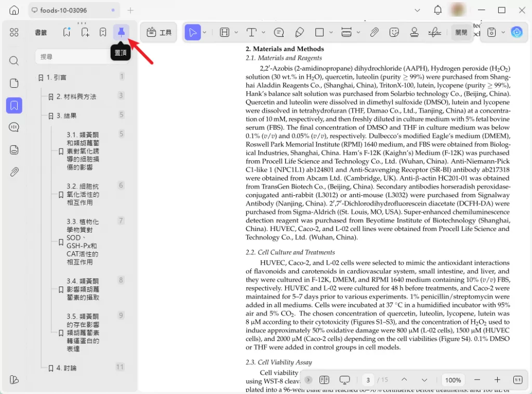This screenshot has width=532, height=394.
Task: Open dropdown next to cursor tool
Action: [205, 32]
